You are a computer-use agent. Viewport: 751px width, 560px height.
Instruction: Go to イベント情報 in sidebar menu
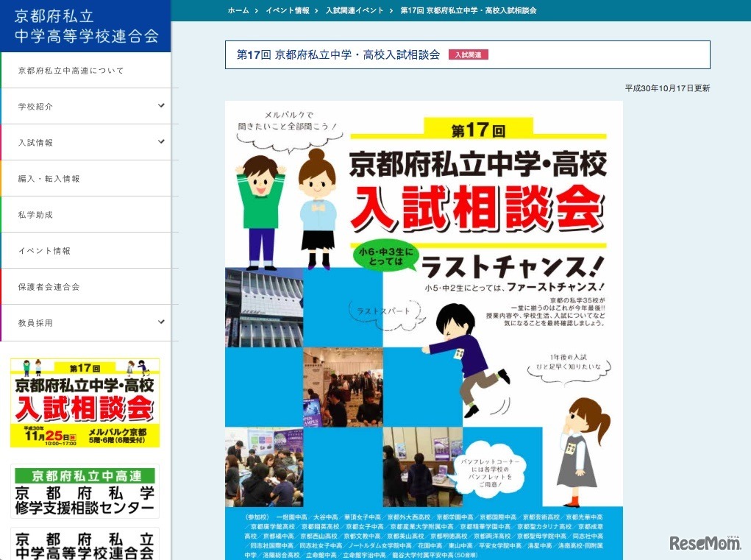pos(44,251)
